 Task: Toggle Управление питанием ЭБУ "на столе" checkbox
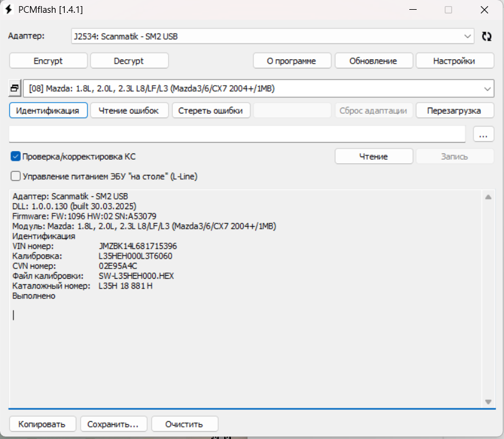[15, 176]
